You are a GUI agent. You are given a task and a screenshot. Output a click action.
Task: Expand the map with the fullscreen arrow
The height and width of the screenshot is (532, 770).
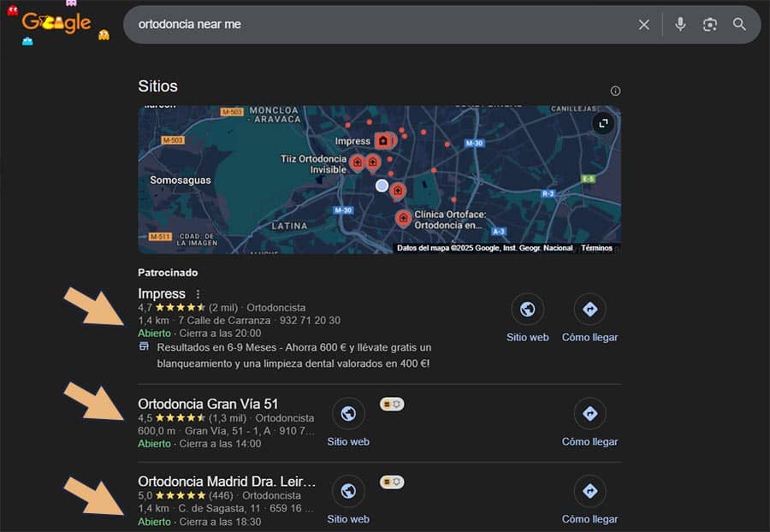[603, 123]
